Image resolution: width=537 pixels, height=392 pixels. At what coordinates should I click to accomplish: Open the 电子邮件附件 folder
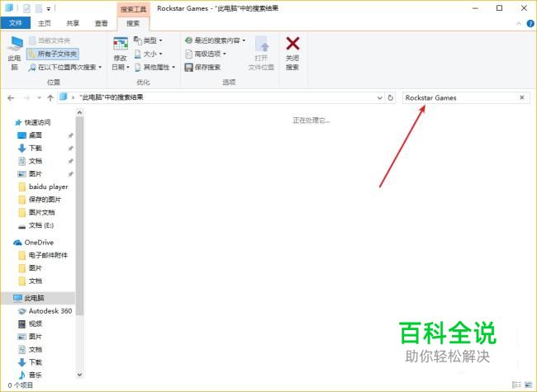pos(43,255)
